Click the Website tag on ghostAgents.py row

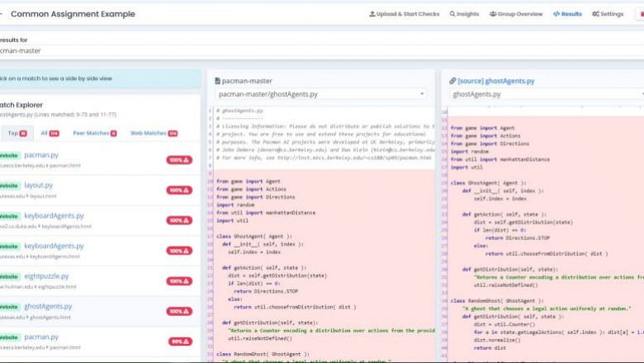[x=9, y=307]
